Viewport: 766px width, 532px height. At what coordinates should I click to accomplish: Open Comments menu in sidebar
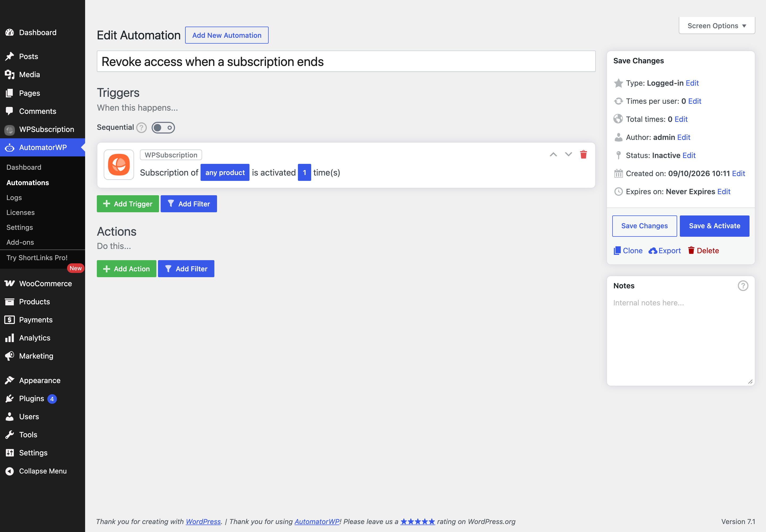coord(42,111)
